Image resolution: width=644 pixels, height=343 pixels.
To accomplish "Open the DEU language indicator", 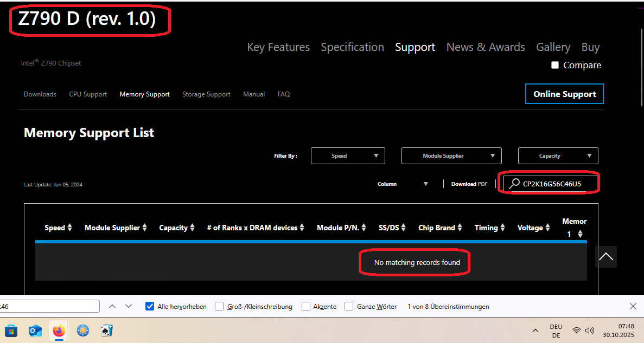I will 556,331.
